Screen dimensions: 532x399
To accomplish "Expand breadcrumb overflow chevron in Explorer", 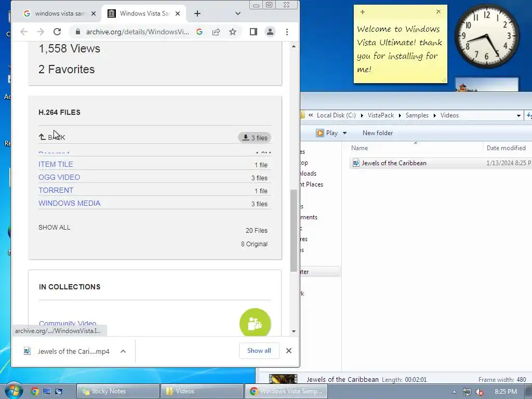I will click(311, 115).
